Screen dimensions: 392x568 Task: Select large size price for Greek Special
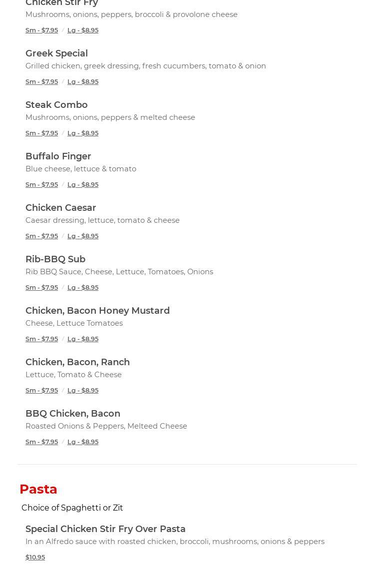click(x=83, y=81)
